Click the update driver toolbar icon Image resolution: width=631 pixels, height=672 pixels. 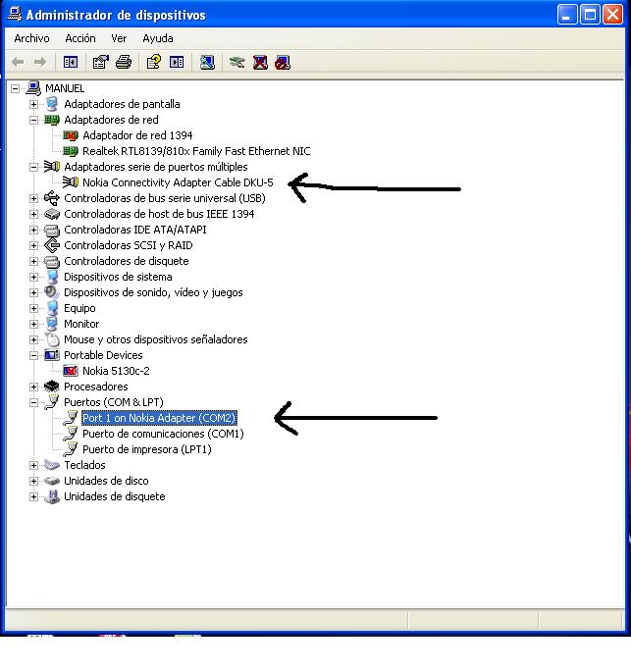click(x=237, y=62)
